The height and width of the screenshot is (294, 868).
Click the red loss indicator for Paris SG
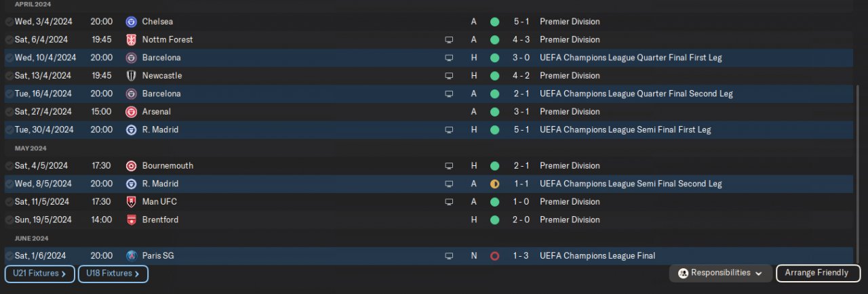coord(494,256)
